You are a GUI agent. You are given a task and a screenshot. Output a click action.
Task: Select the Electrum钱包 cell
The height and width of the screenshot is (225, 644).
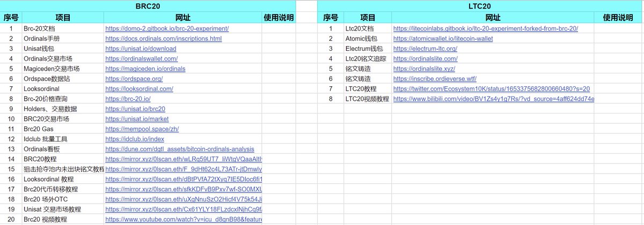click(368, 49)
